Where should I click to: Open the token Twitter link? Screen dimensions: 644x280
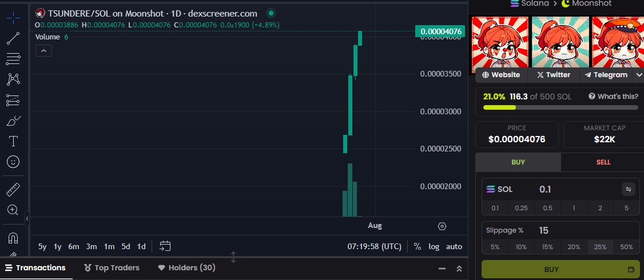(554, 75)
